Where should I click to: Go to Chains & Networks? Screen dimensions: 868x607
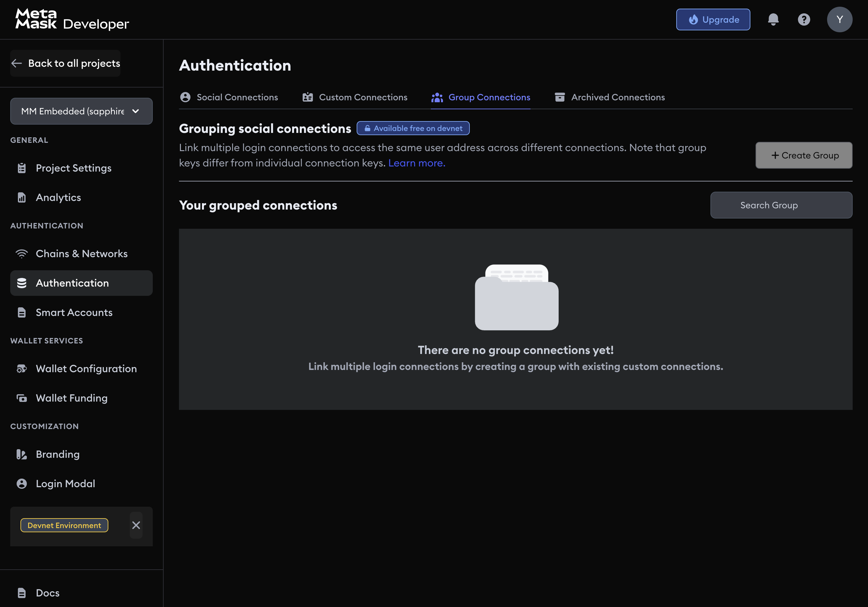81,254
